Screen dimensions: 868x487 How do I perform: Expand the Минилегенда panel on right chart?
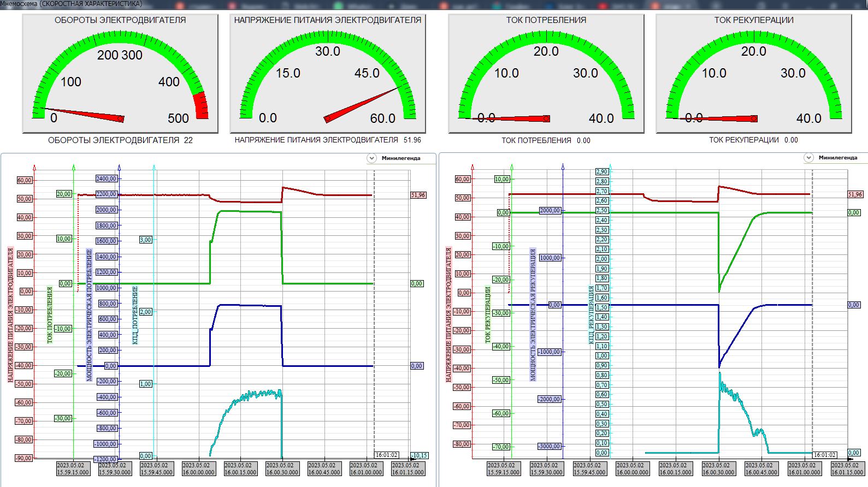pos(809,158)
